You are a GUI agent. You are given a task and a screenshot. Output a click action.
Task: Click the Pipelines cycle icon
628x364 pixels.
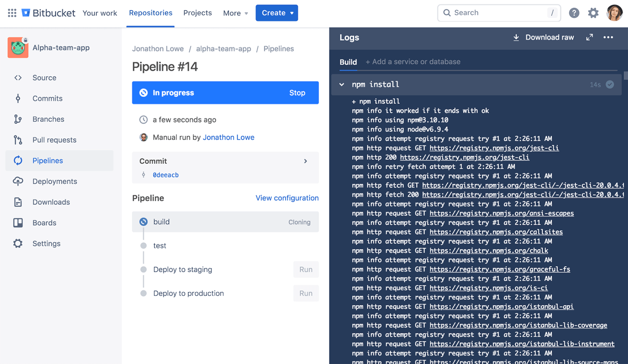18,160
